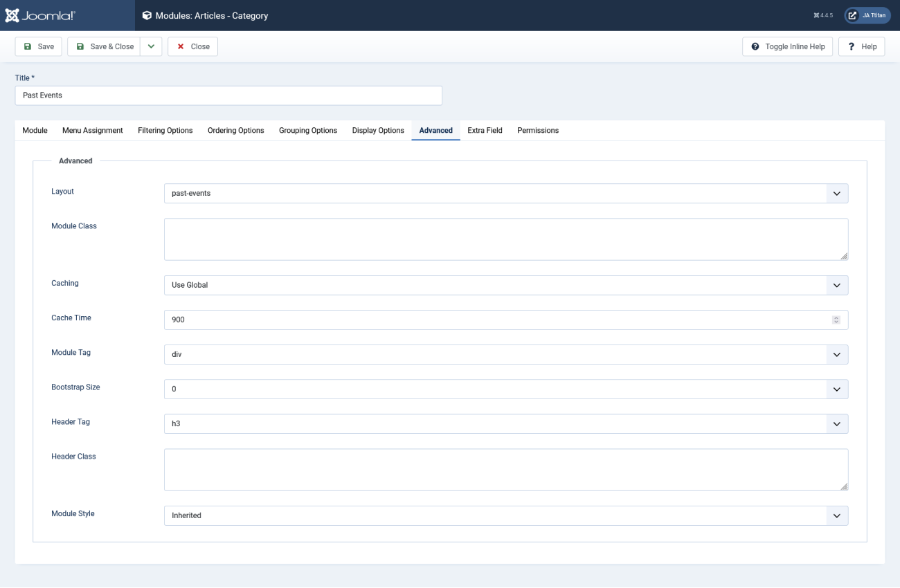Click the Joomla version 4.4.5 indicator

(x=823, y=15)
